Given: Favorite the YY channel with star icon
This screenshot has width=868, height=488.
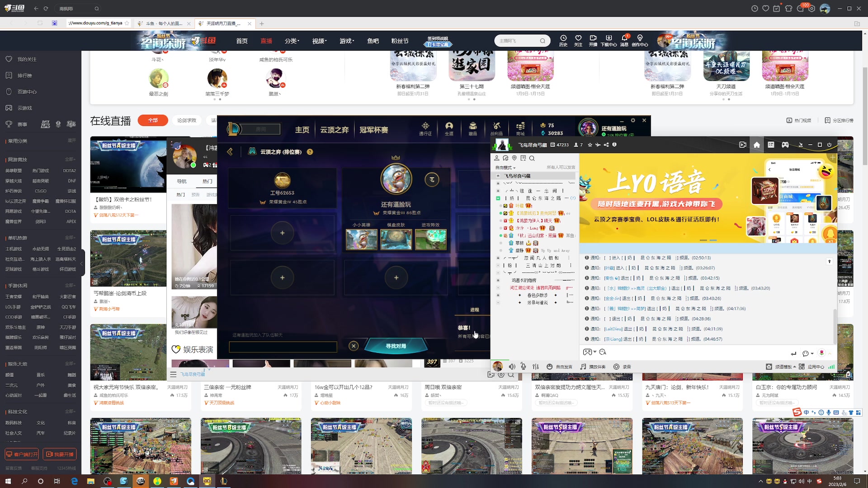Looking at the screenshot, I should pos(590,145).
